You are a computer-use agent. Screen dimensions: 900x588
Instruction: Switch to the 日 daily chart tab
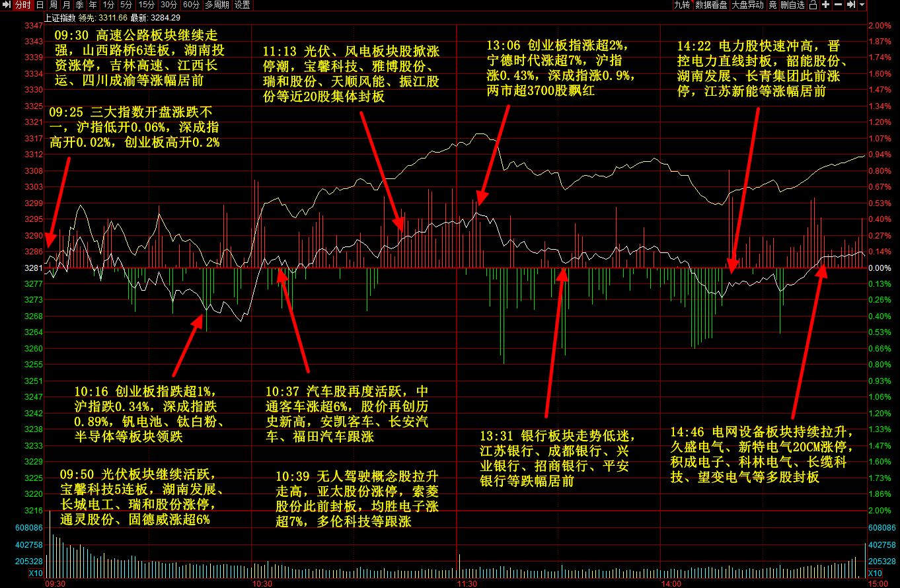pyautogui.click(x=40, y=5)
